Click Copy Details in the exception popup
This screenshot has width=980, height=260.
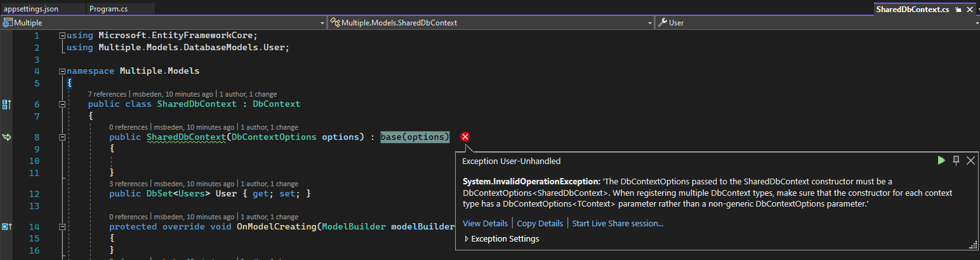(x=540, y=223)
